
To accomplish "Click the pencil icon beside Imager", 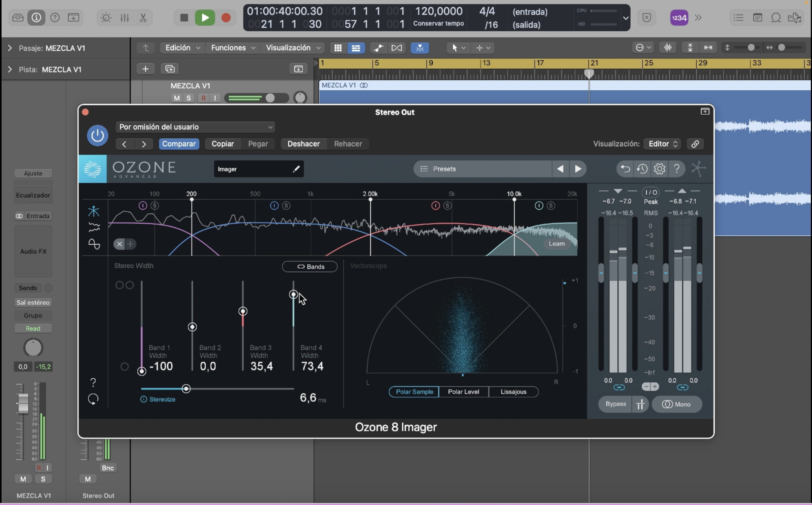I will point(296,169).
